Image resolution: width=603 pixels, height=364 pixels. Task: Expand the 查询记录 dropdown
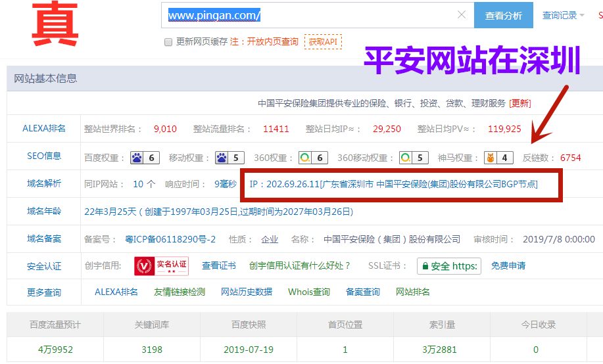(x=563, y=15)
